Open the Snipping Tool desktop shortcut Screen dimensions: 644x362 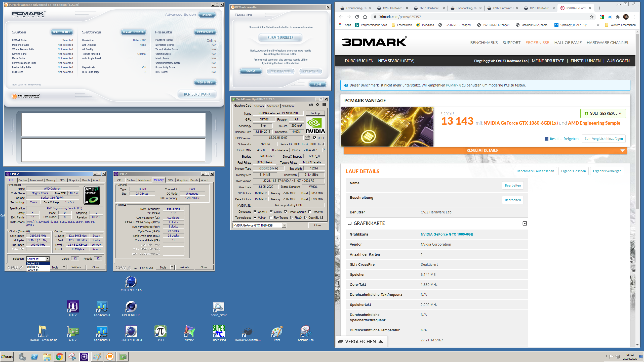pyautogui.click(x=306, y=334)
